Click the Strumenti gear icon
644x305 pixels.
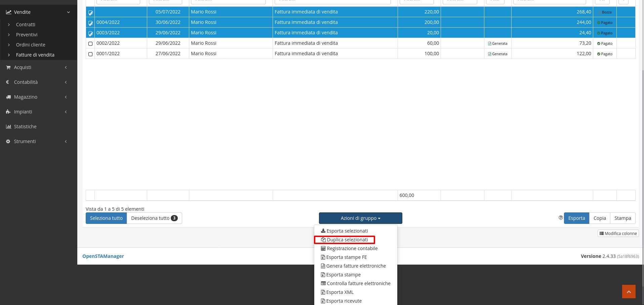[8, 141]
